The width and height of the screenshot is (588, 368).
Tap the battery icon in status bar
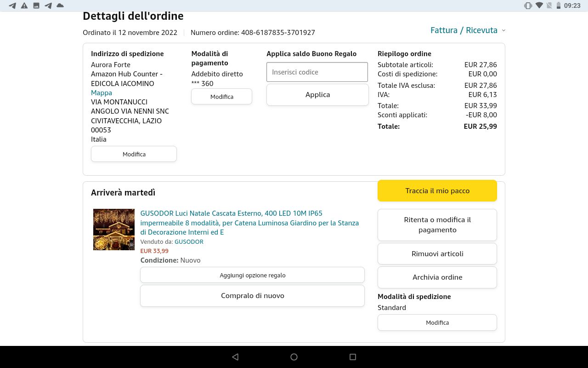[x=558, y=6]
